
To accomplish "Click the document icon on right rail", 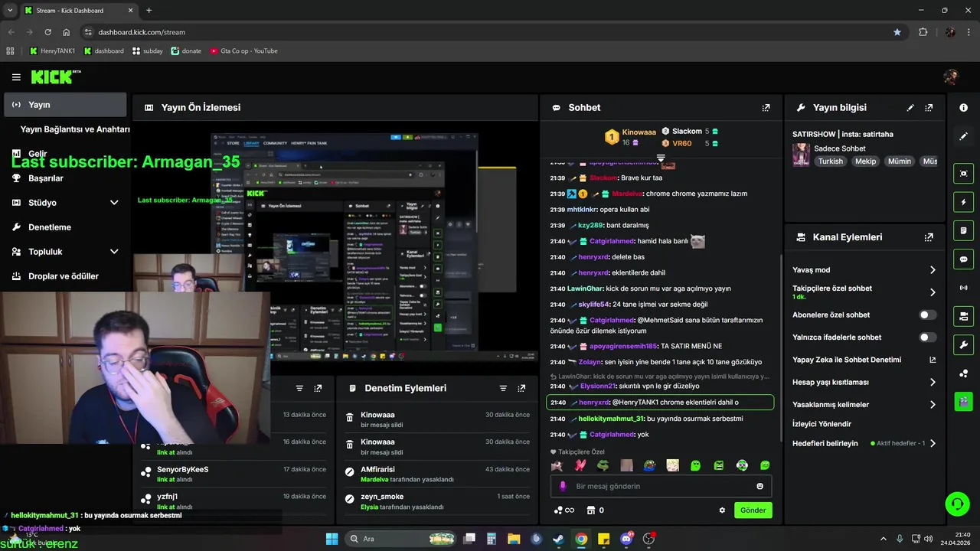I will point(963,230).
